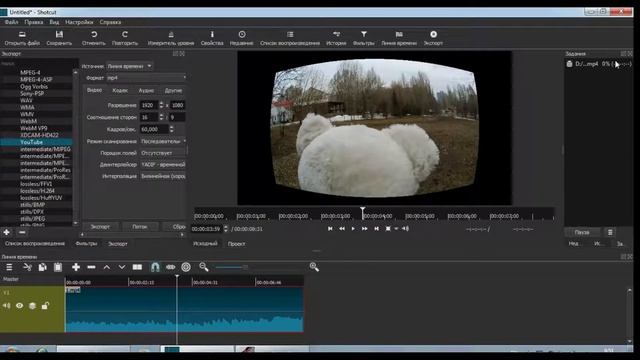Ripple delete with the timeline minus icon
The width and height of the screenshot is (640, 360).
click(91, 267)
